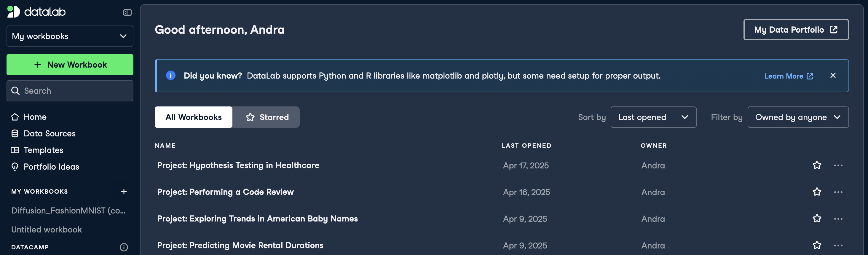Click the Search input field
The height and width of the screenshot is (255, 868).
[70, 91]
